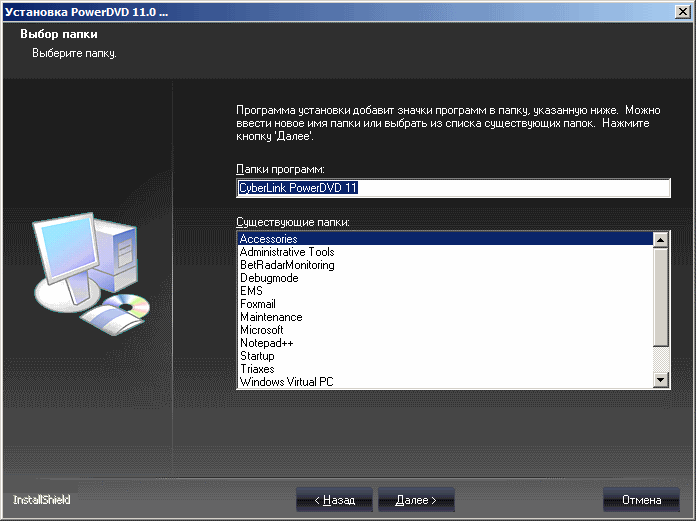Select the Maintenance folder entry
Screen dimensions: 696x521
coord(445,317)
